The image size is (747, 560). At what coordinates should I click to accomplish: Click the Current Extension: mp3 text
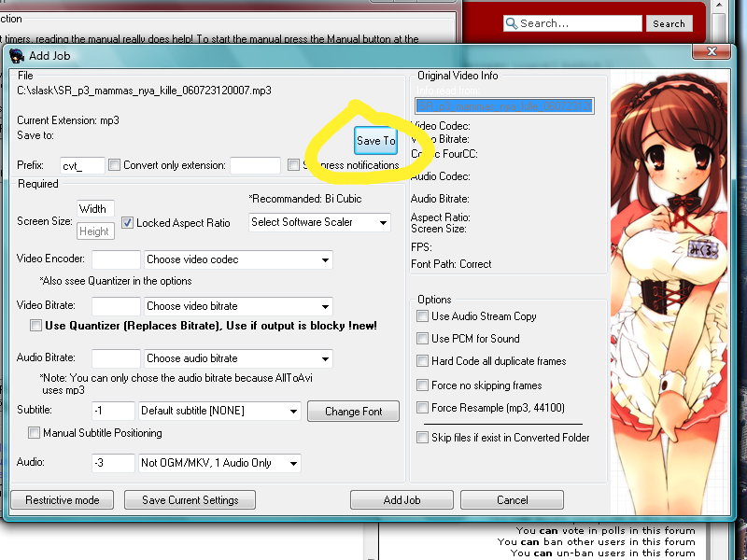click(68, 120)
